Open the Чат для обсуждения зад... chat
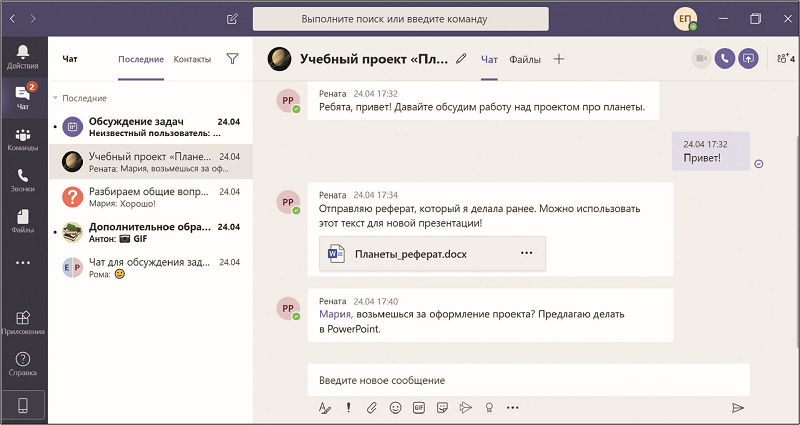The width and height of the screenshot is (800, 425). pos(151,267)
